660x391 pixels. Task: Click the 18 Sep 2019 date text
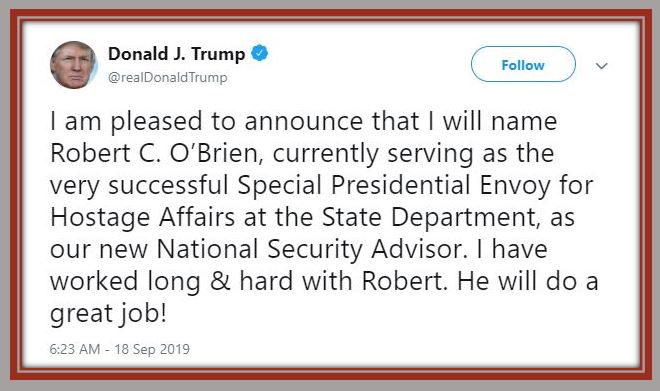[152, 349]
